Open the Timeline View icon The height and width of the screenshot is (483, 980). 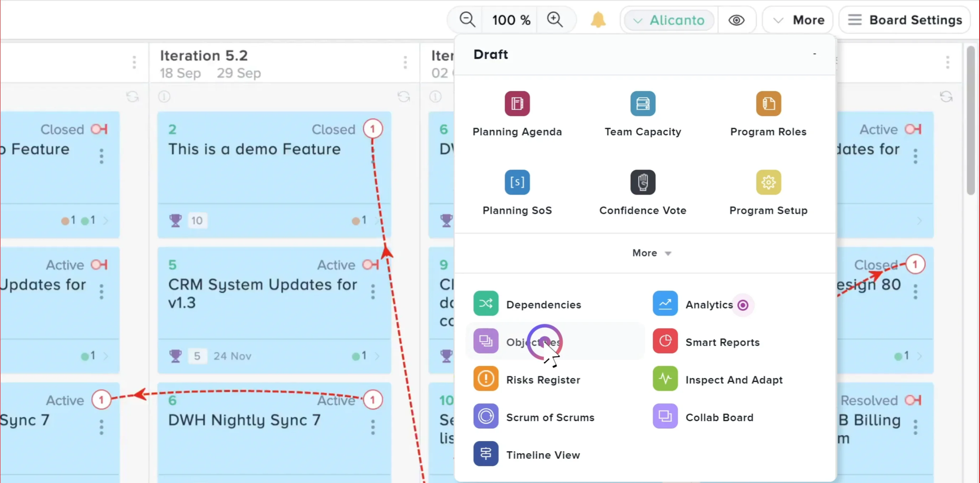point(486,454)
